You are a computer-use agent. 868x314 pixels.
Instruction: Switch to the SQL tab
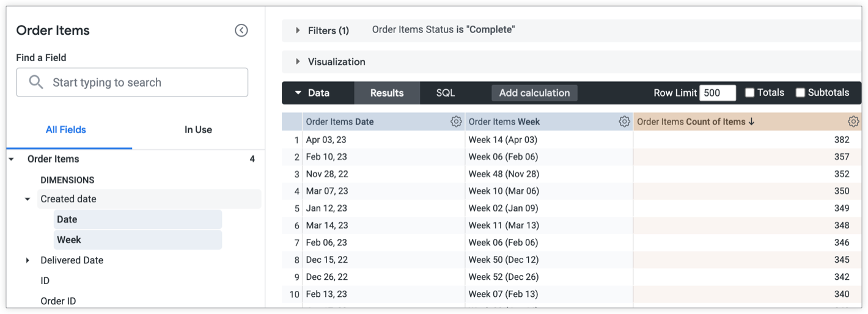point(445,93)
